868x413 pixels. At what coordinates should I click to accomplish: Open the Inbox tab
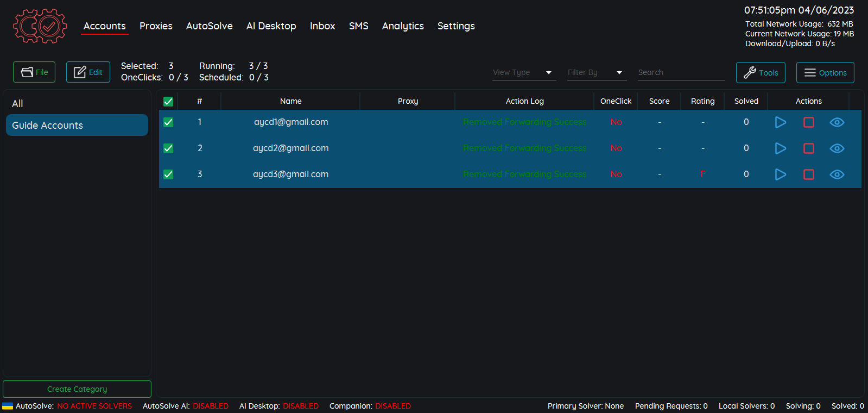click(x=322, y=26)
